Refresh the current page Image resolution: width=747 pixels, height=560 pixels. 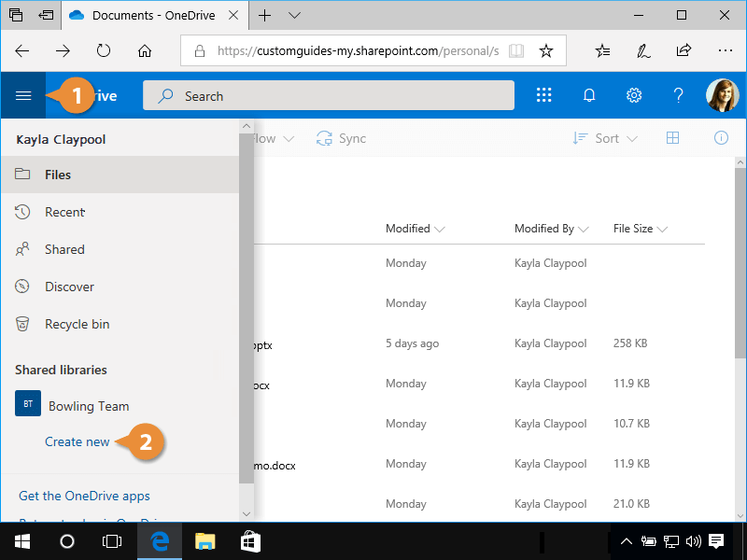104,50
